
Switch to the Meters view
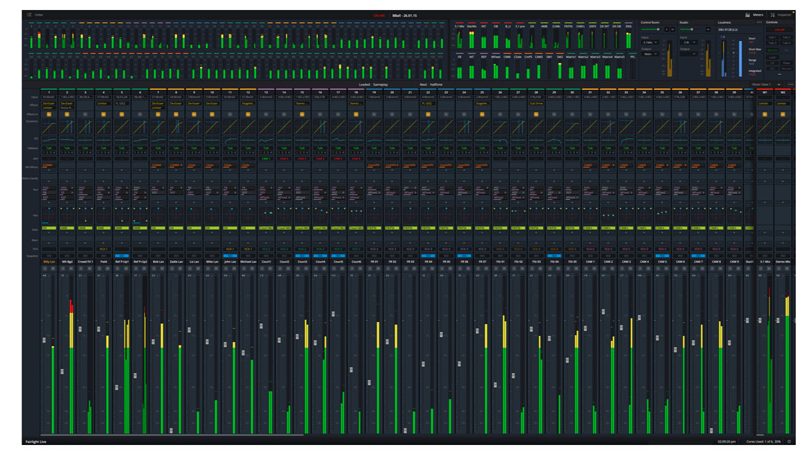click(x=756, y=16)
